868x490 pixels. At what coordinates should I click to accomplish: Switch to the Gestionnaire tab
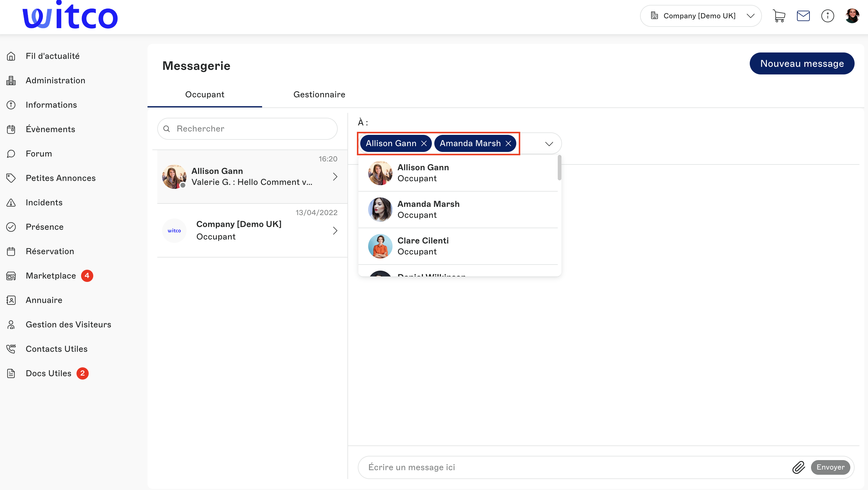coord(319,94)
